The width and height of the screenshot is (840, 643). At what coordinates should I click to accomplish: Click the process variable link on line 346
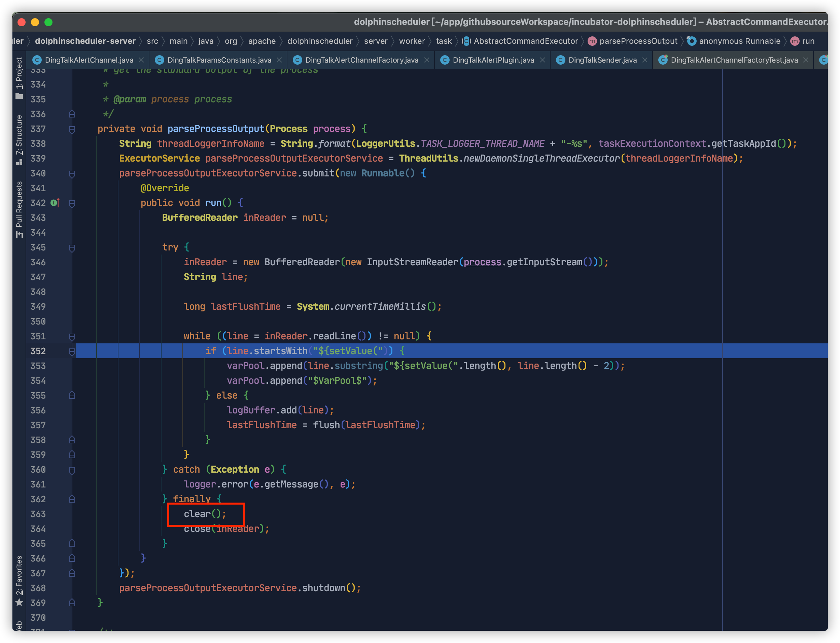pos(482,262)
